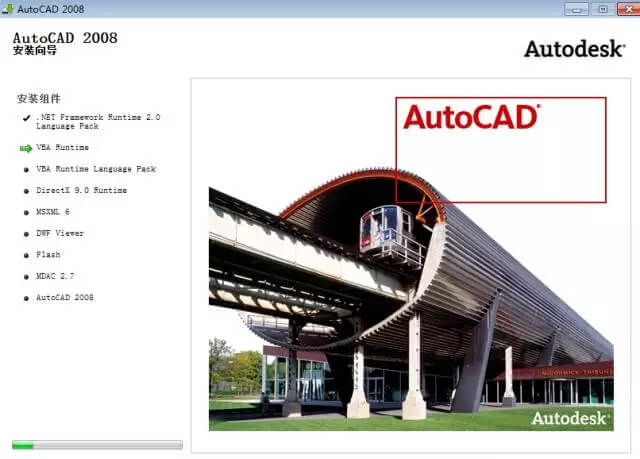Viewport: 640px width, 459px height.
Task: Select the "VBA Runtime" component text
Action: point(62,147)
